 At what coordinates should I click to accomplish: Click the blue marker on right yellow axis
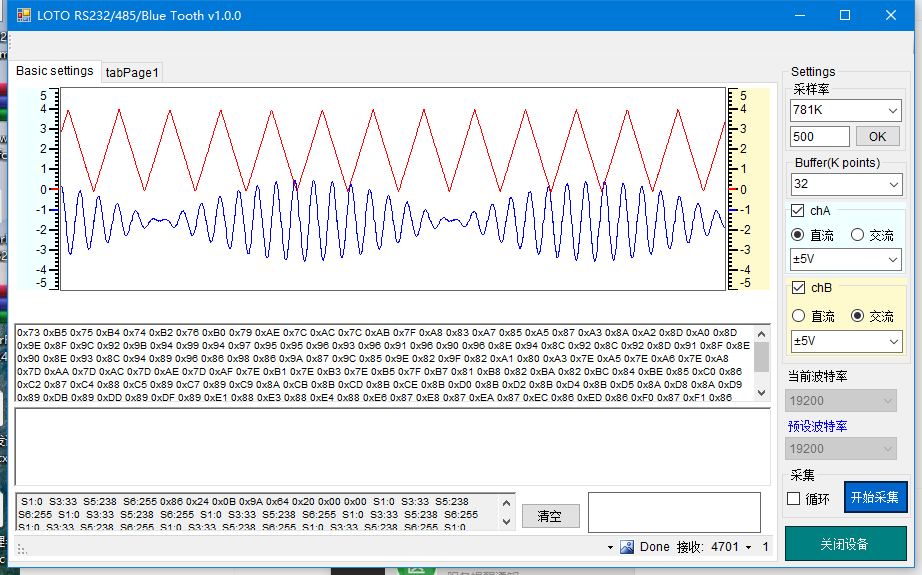click(733, 210)
